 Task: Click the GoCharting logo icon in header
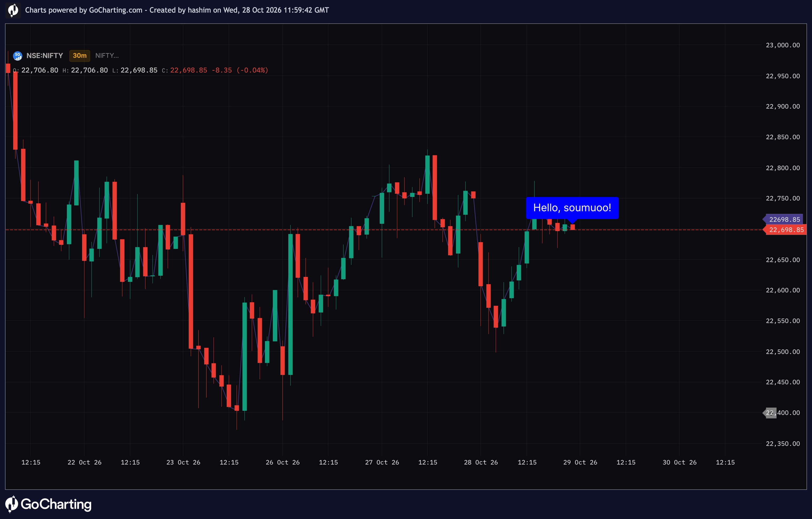click(13, 10)
